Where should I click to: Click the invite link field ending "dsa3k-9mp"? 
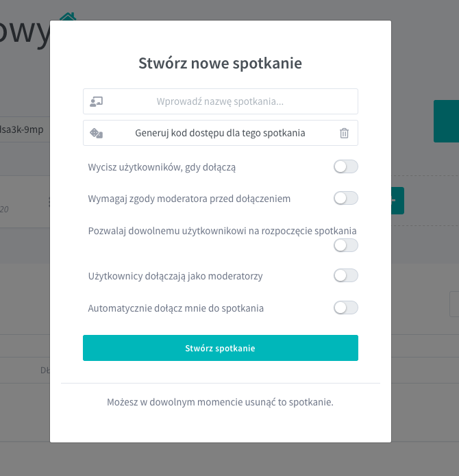coord(25,129)
